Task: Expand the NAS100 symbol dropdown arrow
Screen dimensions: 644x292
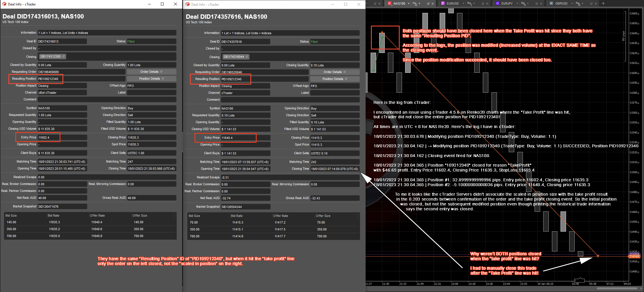Action: point(409,3)
